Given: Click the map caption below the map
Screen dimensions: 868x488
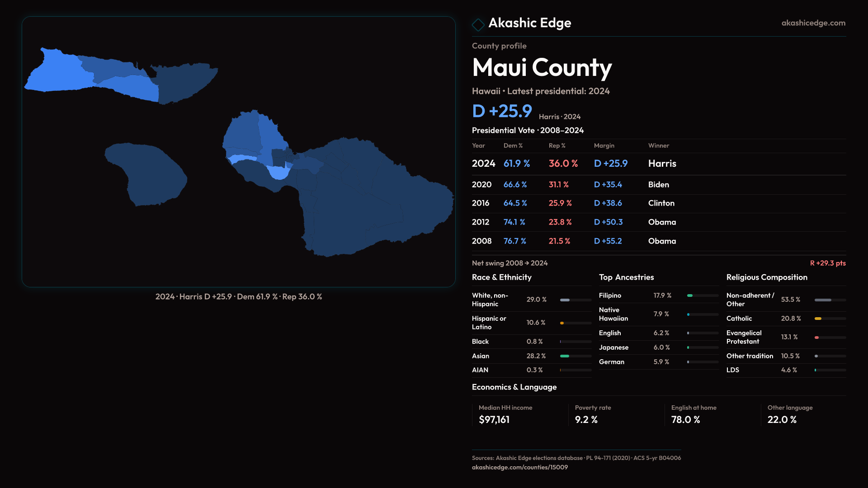Looking at the screenshot, I should pyautogui.click(x=238, y=297).
